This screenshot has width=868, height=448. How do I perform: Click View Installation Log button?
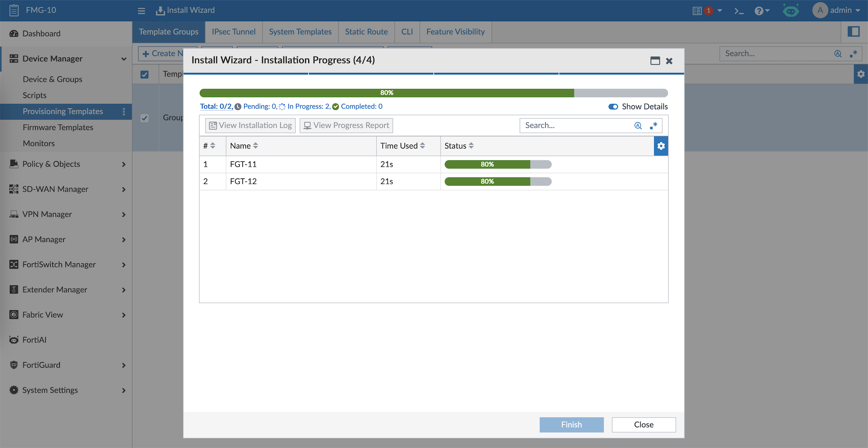click(250, 126)
